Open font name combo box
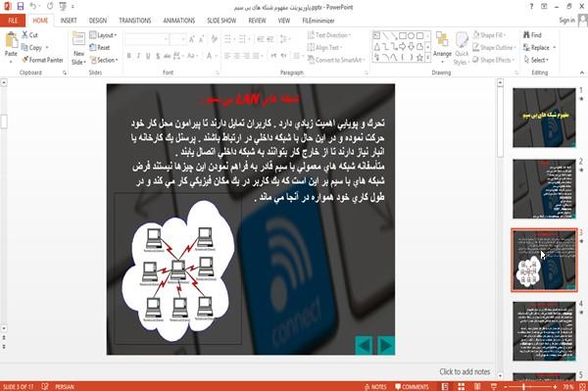 [147, 39]
